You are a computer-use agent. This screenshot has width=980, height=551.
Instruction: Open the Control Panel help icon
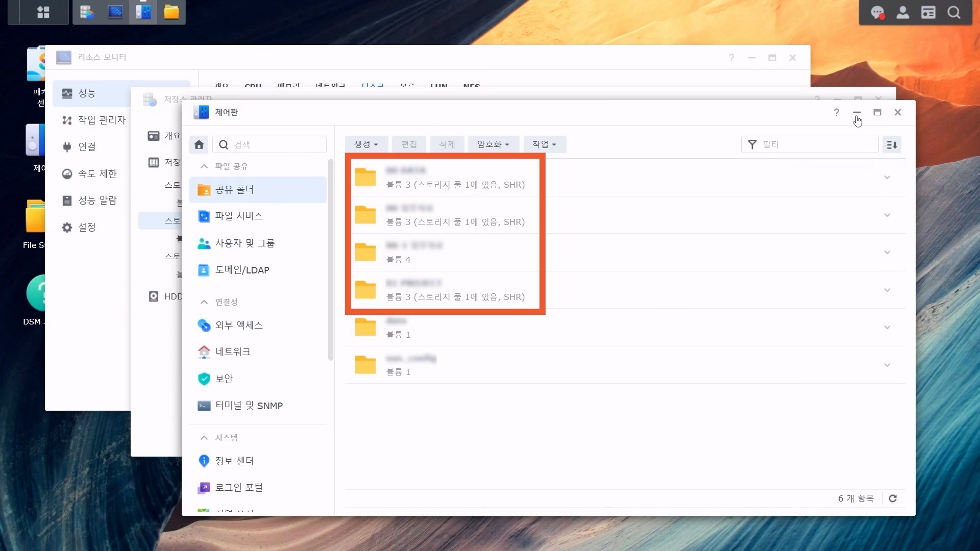pyautogui.click(x=837, y=112)
